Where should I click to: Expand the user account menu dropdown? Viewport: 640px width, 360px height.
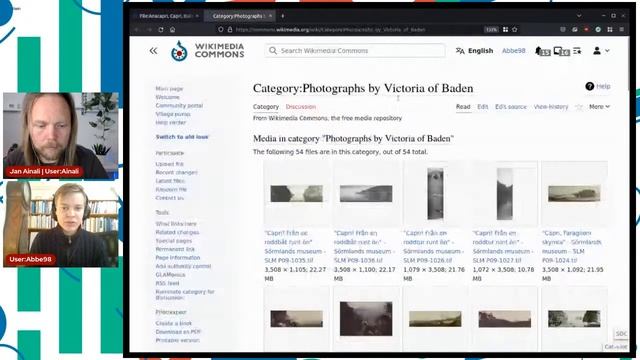click(601, 51)
